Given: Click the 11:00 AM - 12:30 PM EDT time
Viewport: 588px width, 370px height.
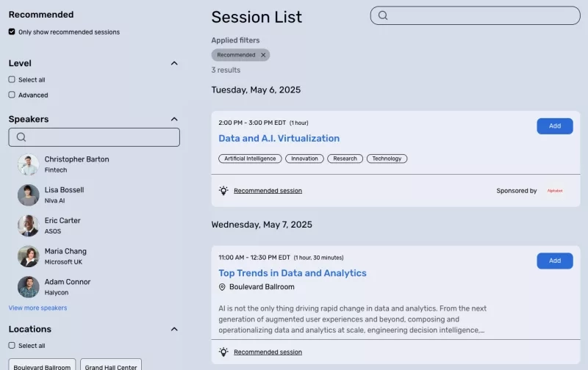Looking at the screenshot, I should tap(254, 258).
